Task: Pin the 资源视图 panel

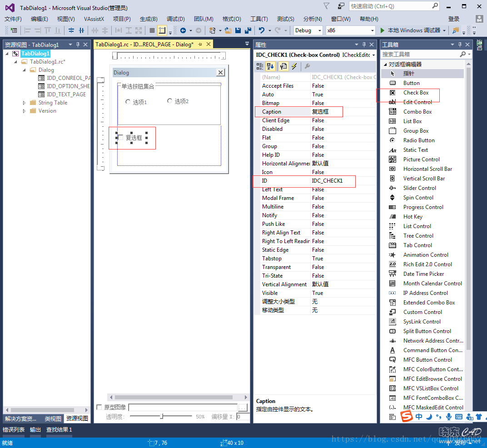Action: (78, 45)
